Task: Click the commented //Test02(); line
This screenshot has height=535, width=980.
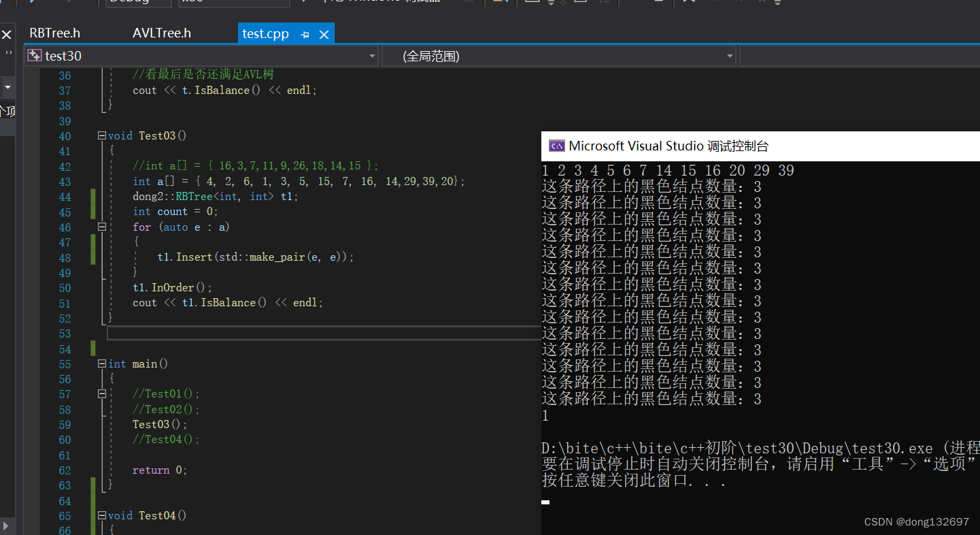Action: point(166,409)
